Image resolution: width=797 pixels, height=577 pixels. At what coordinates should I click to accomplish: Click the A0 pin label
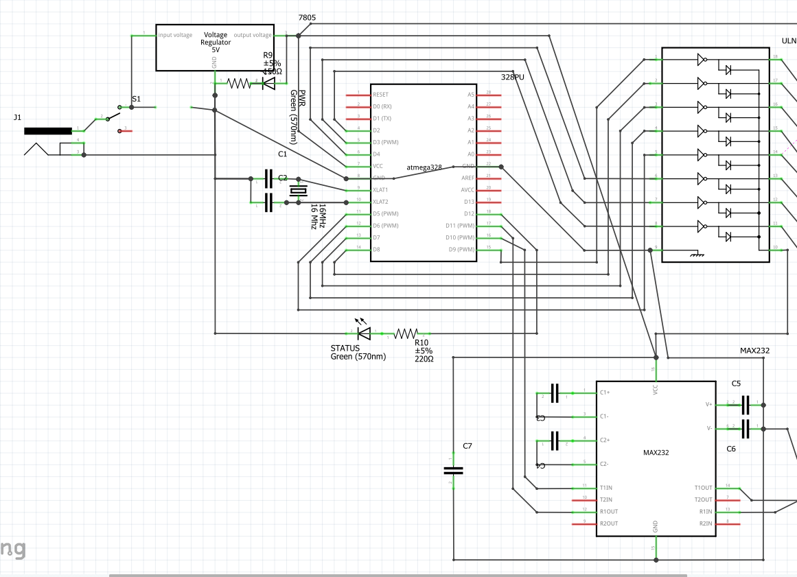471,154
